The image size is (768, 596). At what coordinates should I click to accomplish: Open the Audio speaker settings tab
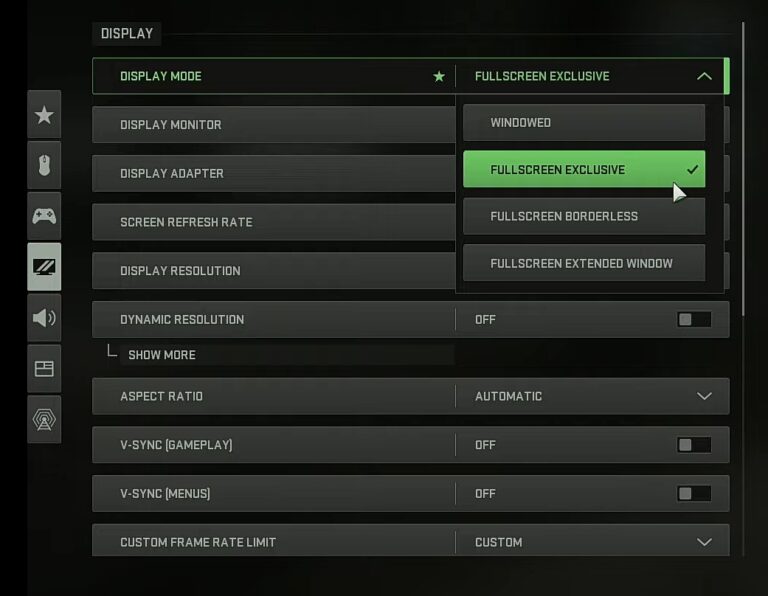click(x=44, y=318)
